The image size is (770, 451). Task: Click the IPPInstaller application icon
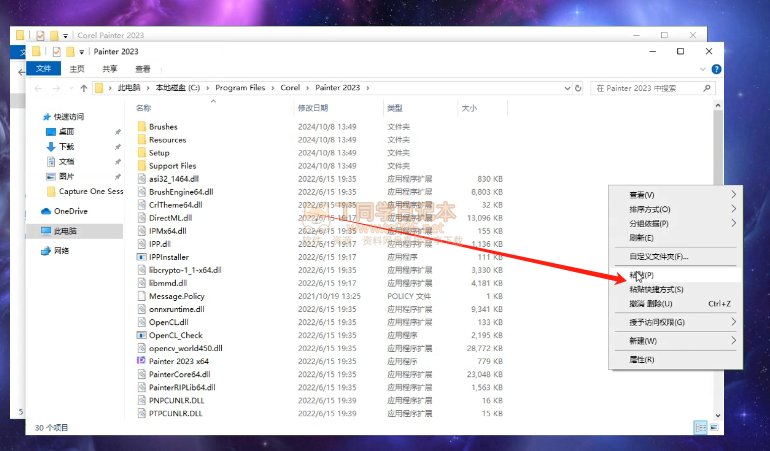pos(141,257)
